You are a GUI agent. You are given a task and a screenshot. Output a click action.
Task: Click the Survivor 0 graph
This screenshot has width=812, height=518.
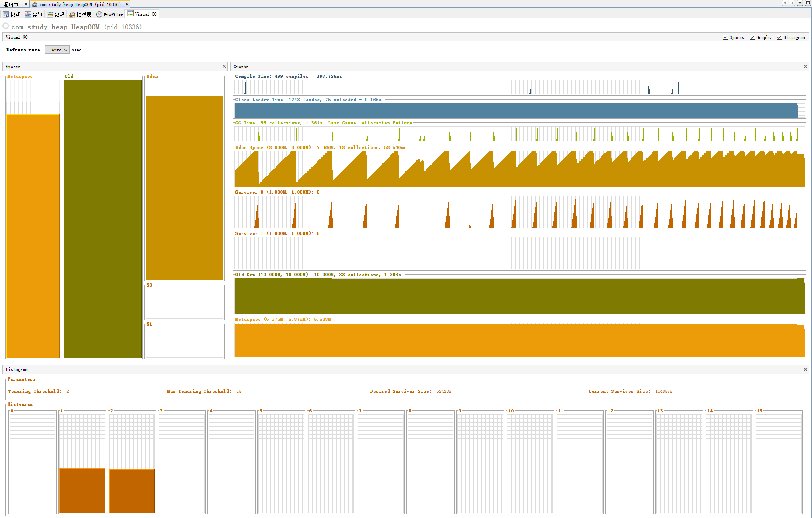pos(520,212)
